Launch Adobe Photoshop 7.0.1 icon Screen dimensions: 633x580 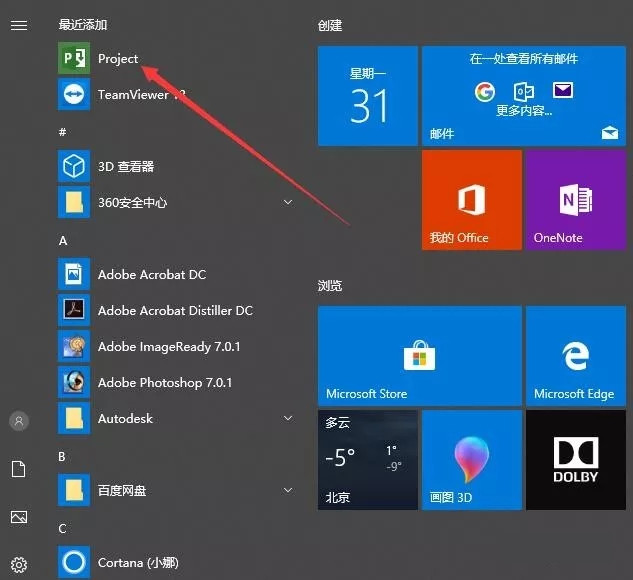74,382
